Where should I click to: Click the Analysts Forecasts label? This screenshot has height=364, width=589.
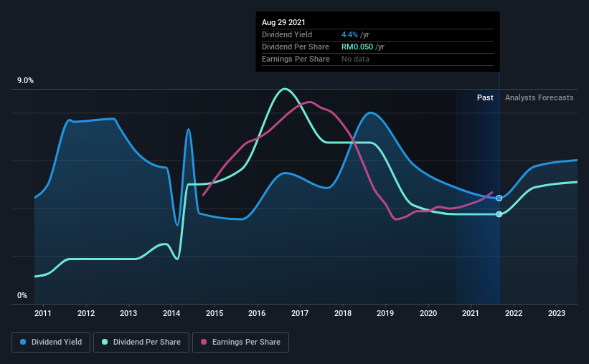[x=539, y=97]
